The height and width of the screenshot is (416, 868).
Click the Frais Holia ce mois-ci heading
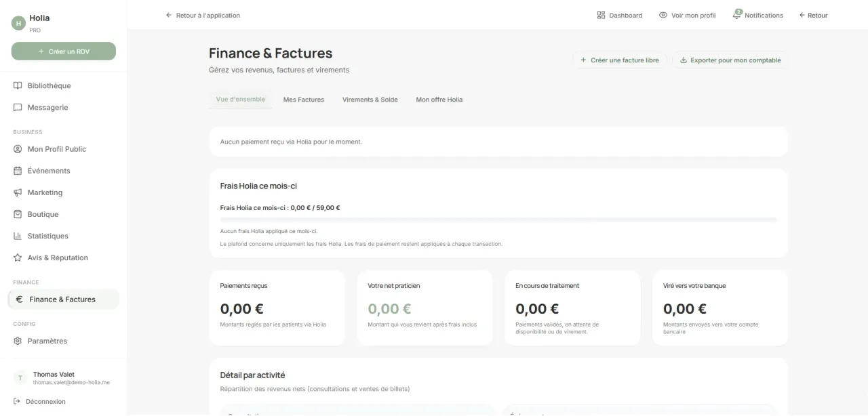pyautogui.click(x=258, y=186)
